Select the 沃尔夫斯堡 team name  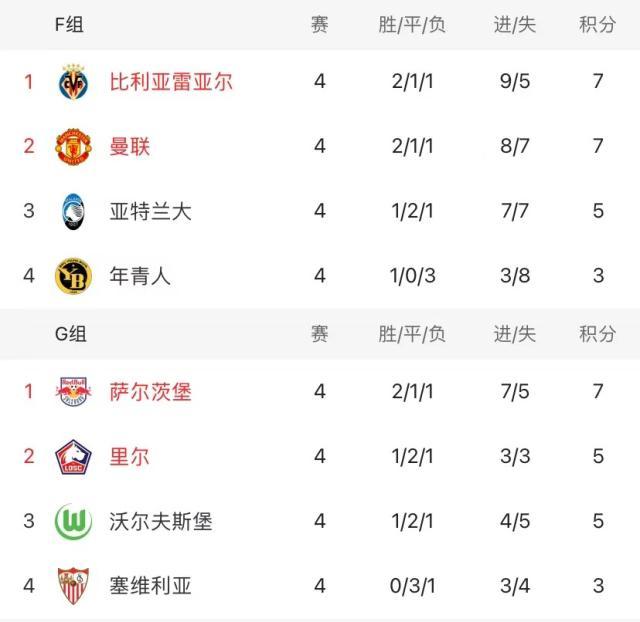[160, 521]
